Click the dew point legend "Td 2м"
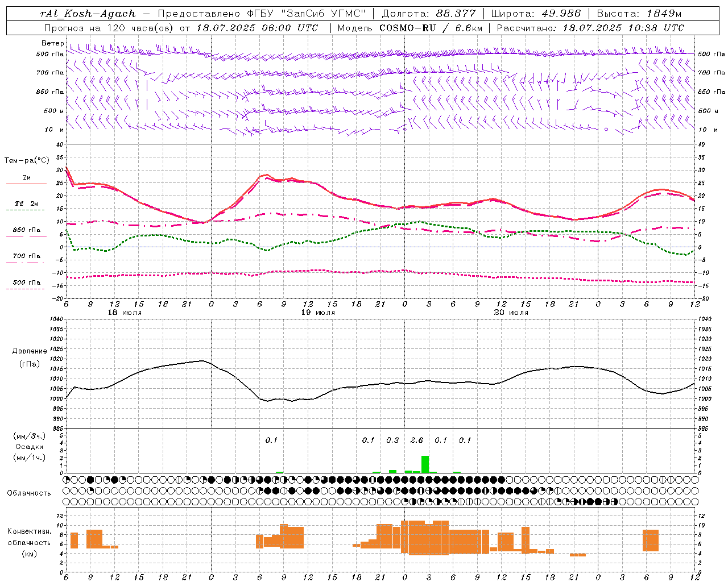Viewport: 728px width, 582px height. tap(27, 203)
